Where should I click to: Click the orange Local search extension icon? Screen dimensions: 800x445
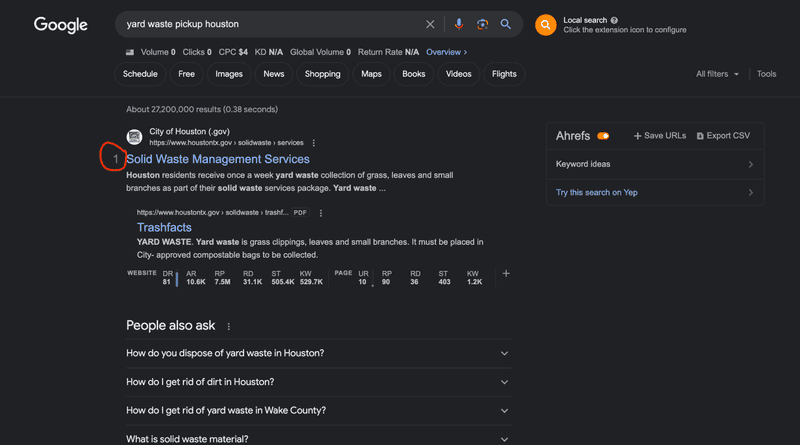click(x=545, y=24)
